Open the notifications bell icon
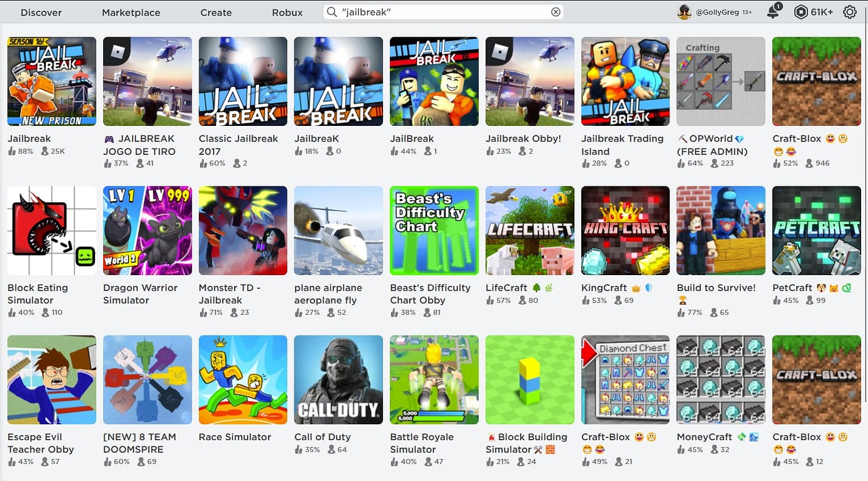This screenshot has width=868, height=481. (774, 11)
